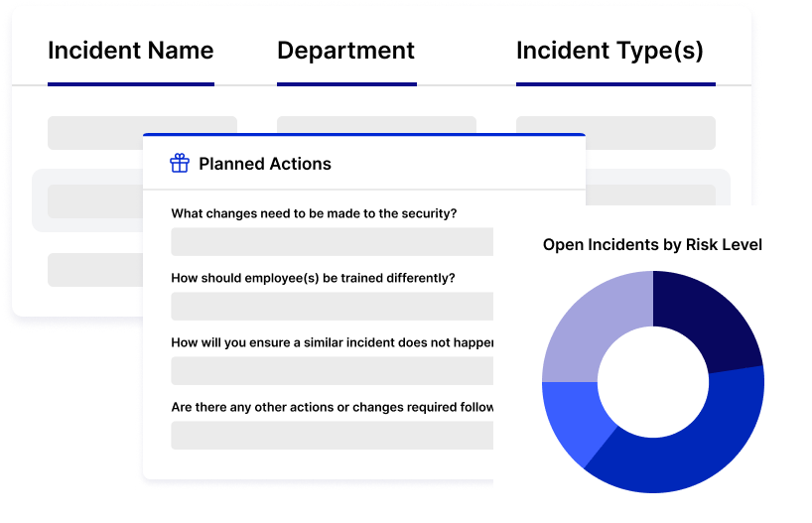The height and width of the screenshot is (523, 812).
Task: Click 'How should employee(s) be trained differently?' label
Action: point(313,278)
